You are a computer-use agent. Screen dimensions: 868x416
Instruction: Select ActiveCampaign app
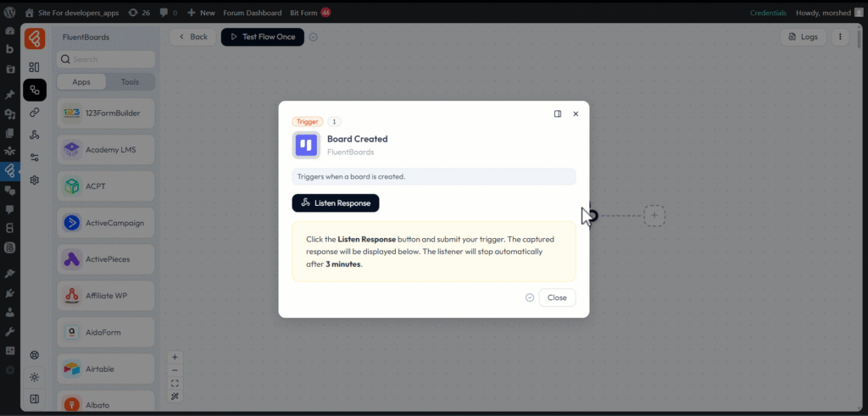[x=106, y=223]
